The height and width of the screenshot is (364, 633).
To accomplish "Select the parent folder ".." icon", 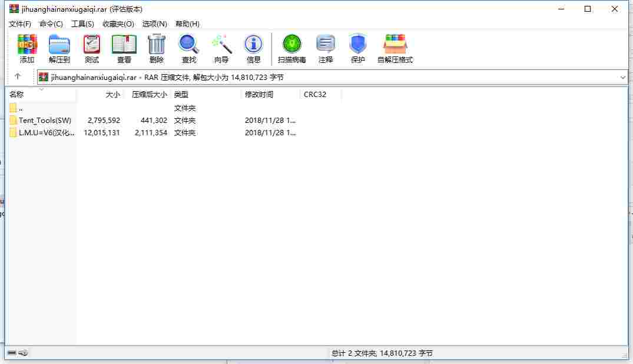I will coord(13,108).
